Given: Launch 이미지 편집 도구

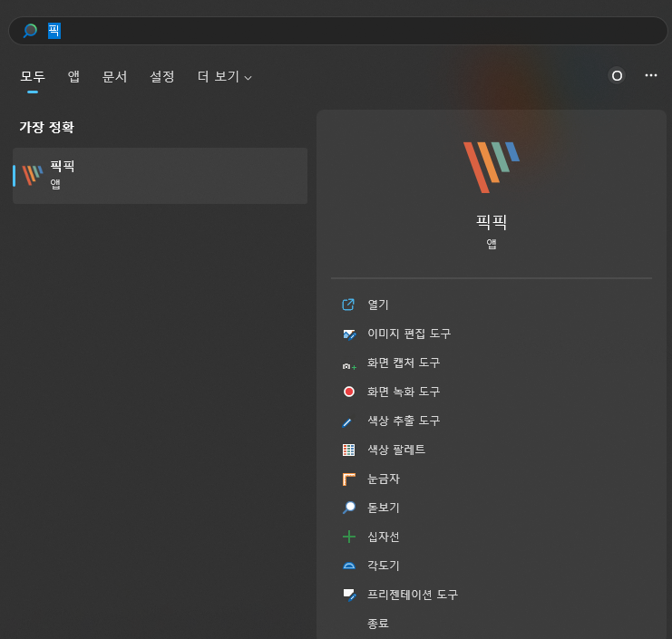Looking at the screenshot, I should 409,334.
